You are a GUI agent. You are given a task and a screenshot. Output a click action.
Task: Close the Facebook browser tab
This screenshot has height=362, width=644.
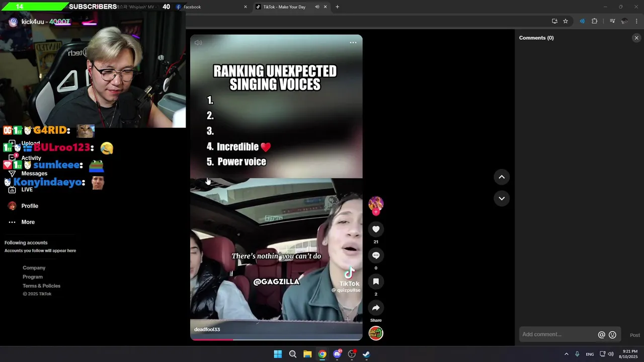click(246, 7)
